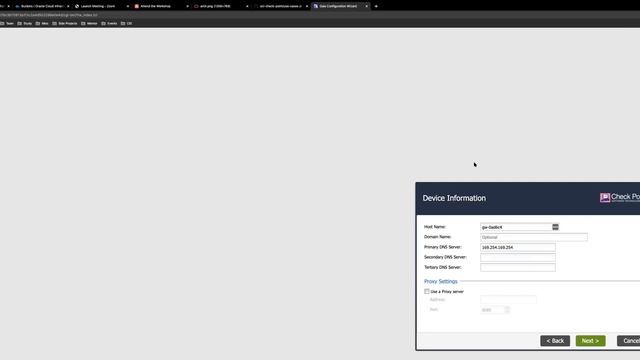Click the Secondary DNS Server field
Viewport: 640px width, 360px height.
[518, 257]
